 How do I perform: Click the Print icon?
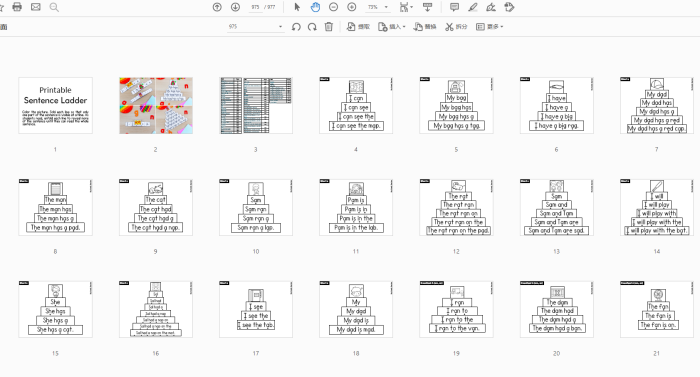pyautogui.click(x=17, y=7)
